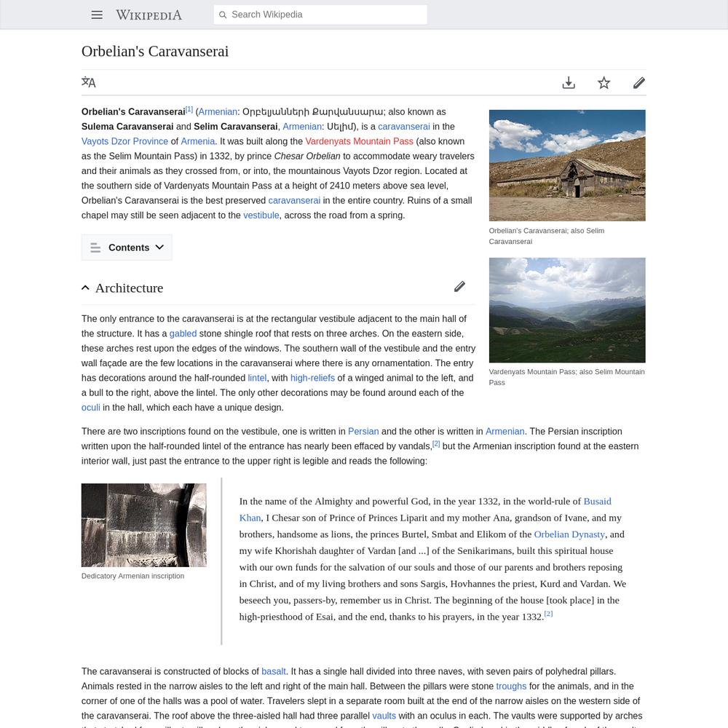Follow the Persian link
Screen dimensions: 728x728
coord(363,431)
